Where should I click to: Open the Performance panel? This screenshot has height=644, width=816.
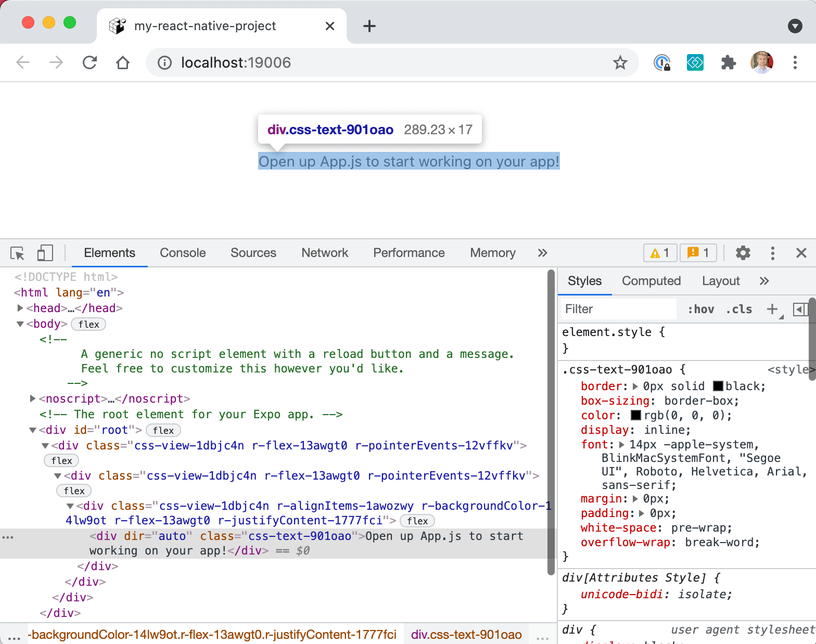409,253
